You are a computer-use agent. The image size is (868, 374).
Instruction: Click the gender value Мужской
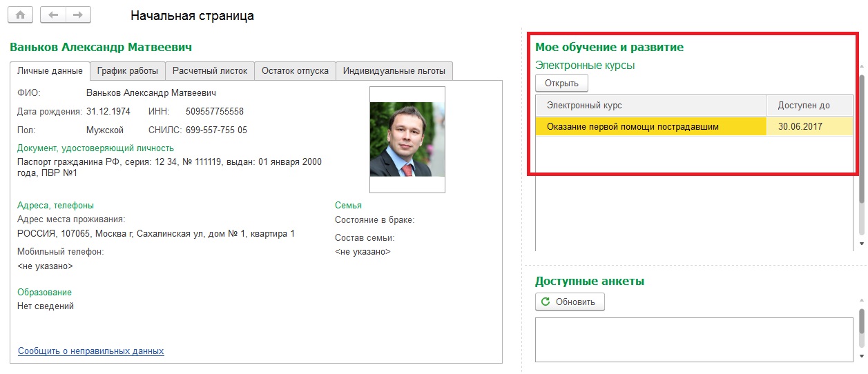click(x=105, y=130)
